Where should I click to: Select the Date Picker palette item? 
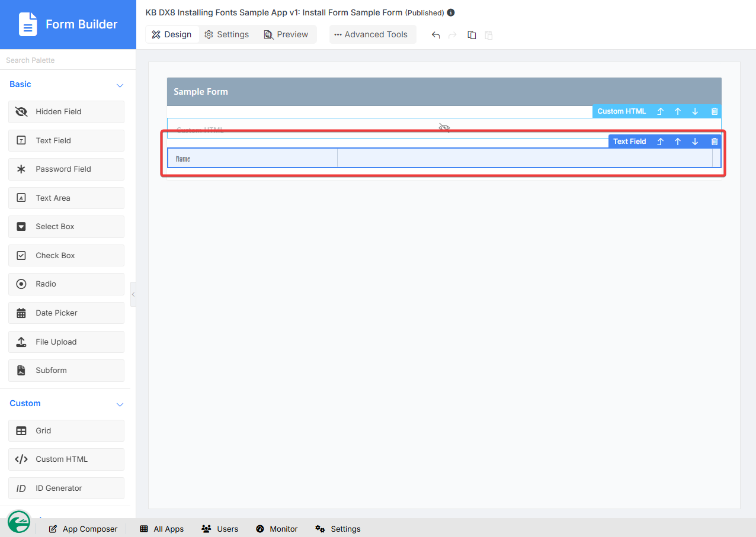66,313
